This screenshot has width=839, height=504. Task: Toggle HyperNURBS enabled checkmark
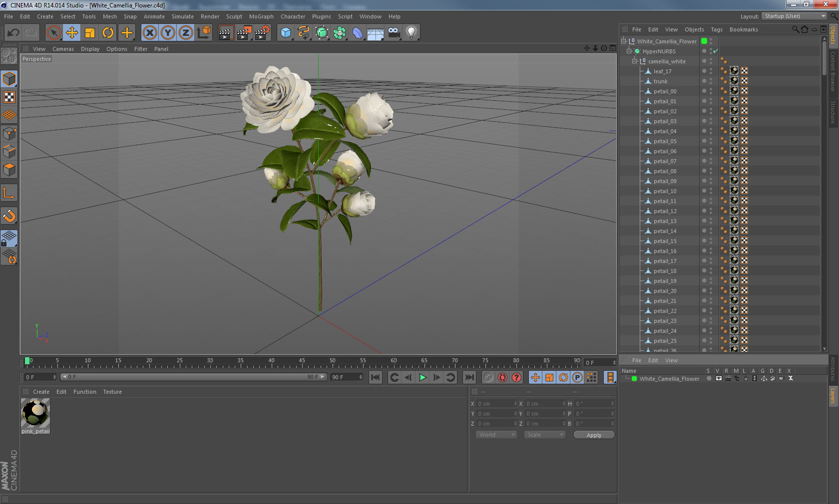(716, 51)
